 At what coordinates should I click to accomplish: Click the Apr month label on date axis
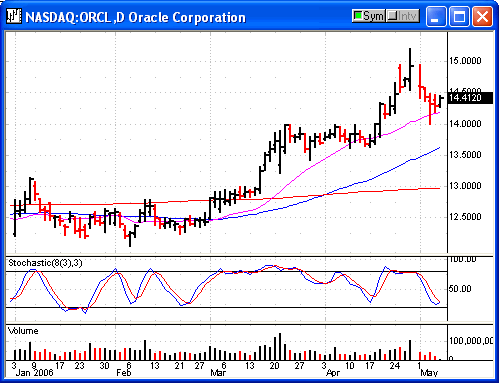click(x=333, y=373)
